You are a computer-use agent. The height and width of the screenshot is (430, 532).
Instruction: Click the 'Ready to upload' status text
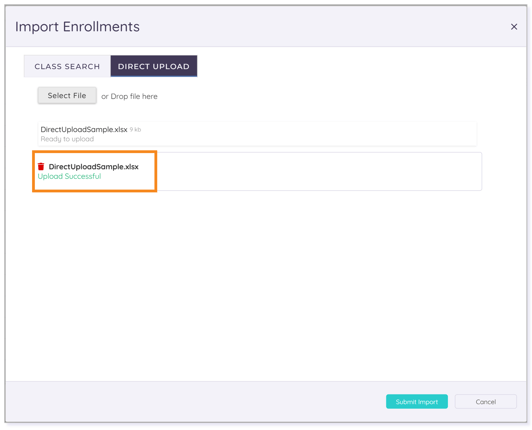pos(67,139)
